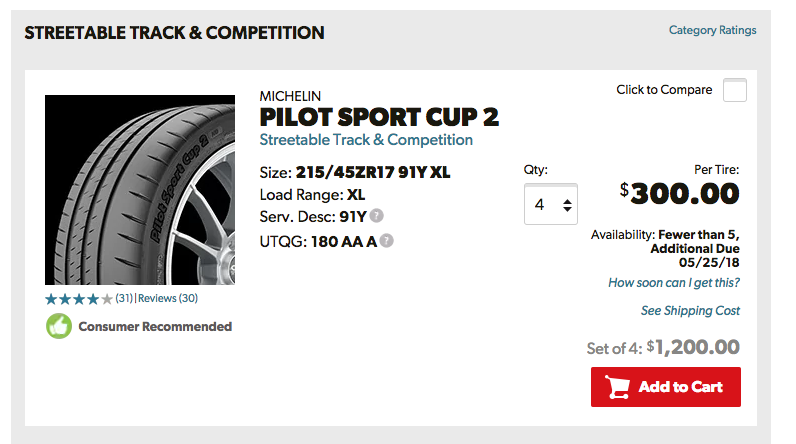The height and width of the screenshot is (444, 796).
Task: Click the help icon beside UTQG 180 AA A
Action: coord(386,240)
